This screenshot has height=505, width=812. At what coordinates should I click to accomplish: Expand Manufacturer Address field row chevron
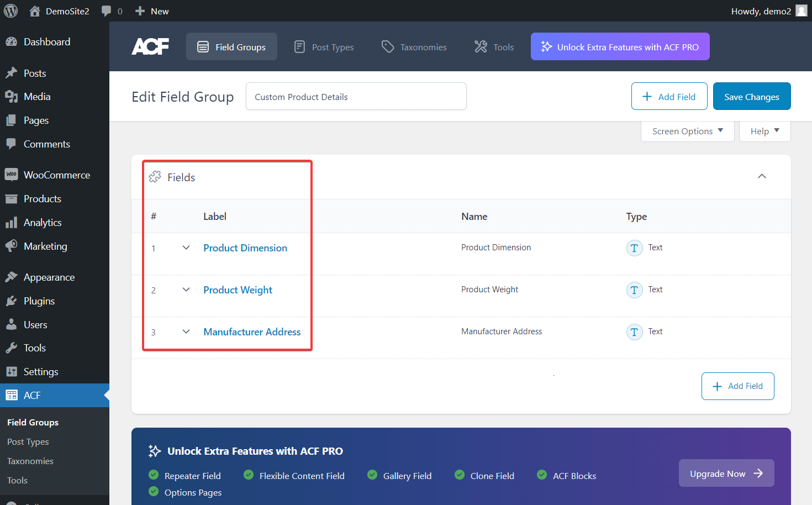186,332
